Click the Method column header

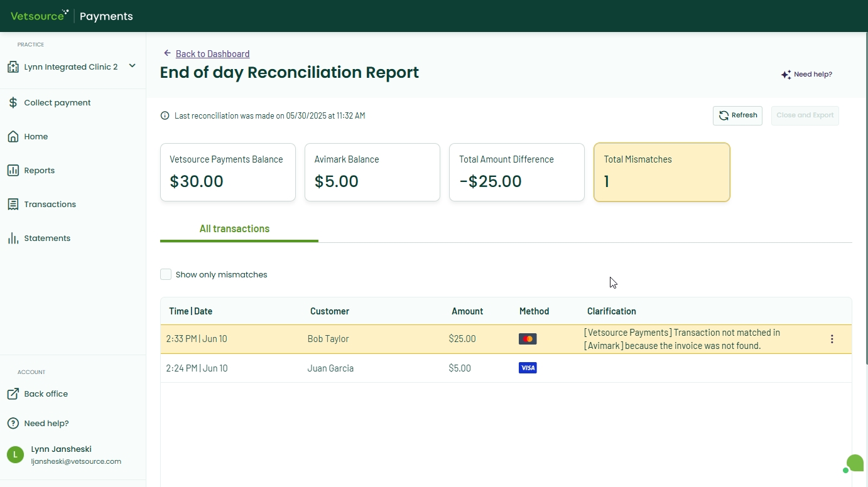[x=534, y=311]
